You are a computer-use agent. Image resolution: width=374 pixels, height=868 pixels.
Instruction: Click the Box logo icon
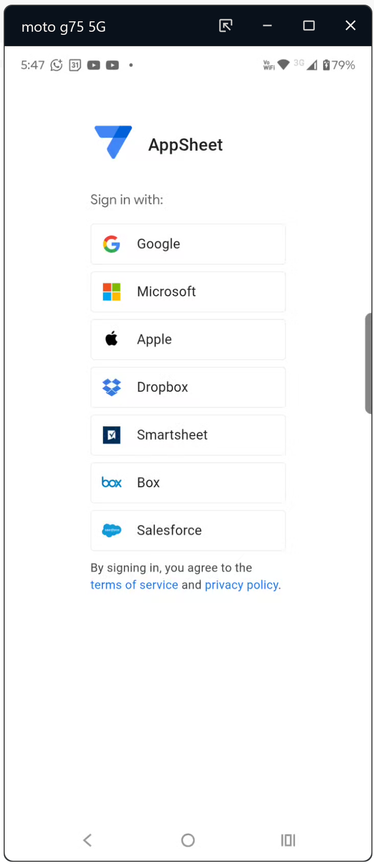[x=111, y=483]
